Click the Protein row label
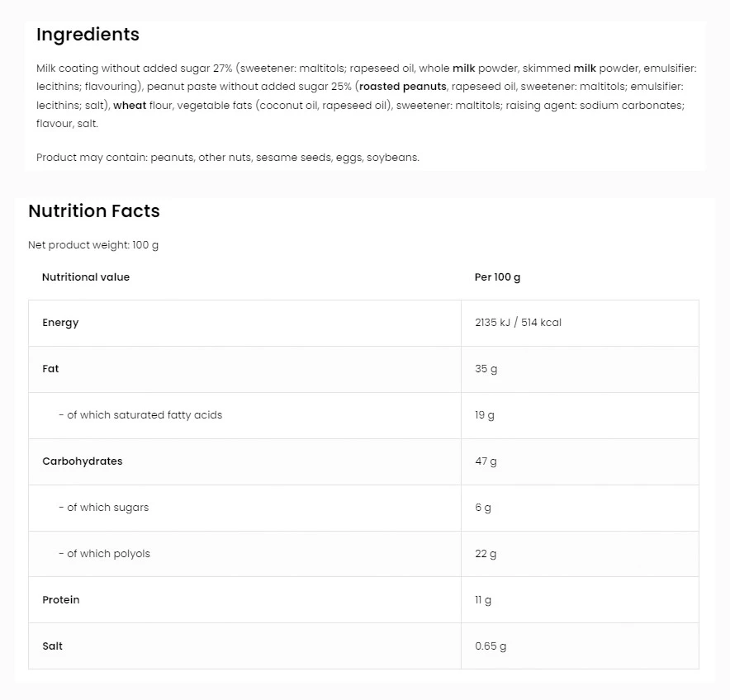The width and height of the screenshot is (730, 700). coord(61,600)
